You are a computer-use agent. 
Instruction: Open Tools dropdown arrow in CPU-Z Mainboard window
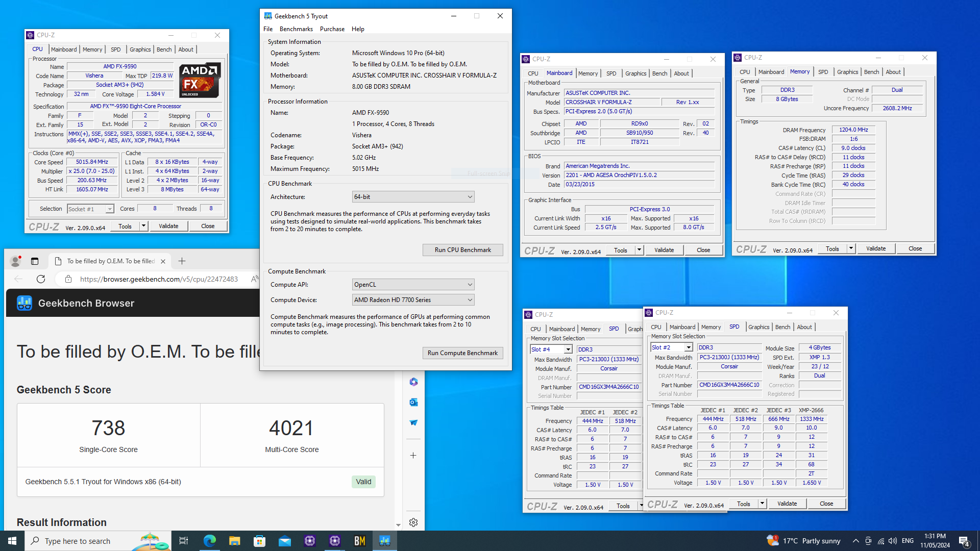[639, 250]
